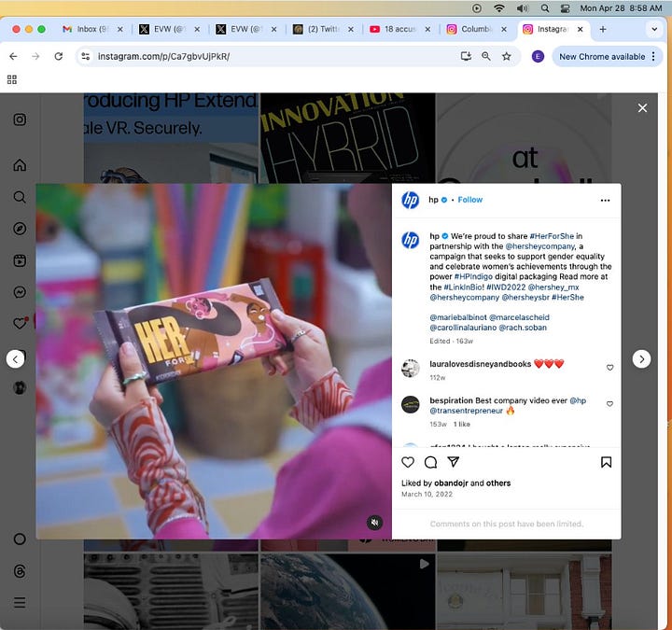Open the @carollinalauriano mention
This screenshot has height=630, width=672.
[x=463, y=328]
